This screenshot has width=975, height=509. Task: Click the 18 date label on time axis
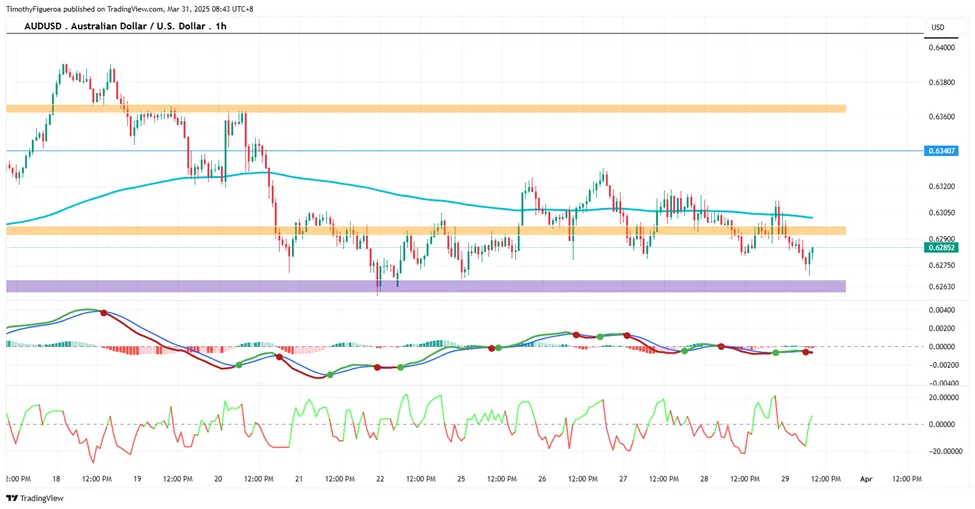tap(57, 479)
